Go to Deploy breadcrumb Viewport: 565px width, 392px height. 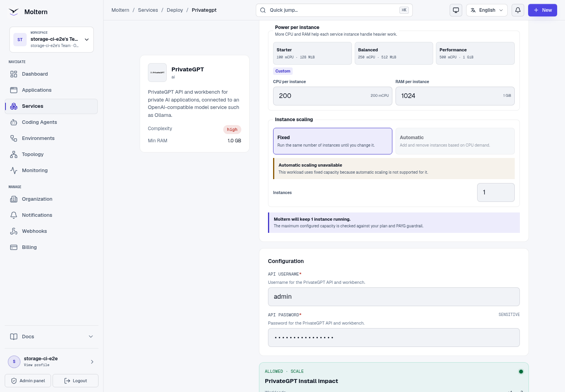click(175, 10)
